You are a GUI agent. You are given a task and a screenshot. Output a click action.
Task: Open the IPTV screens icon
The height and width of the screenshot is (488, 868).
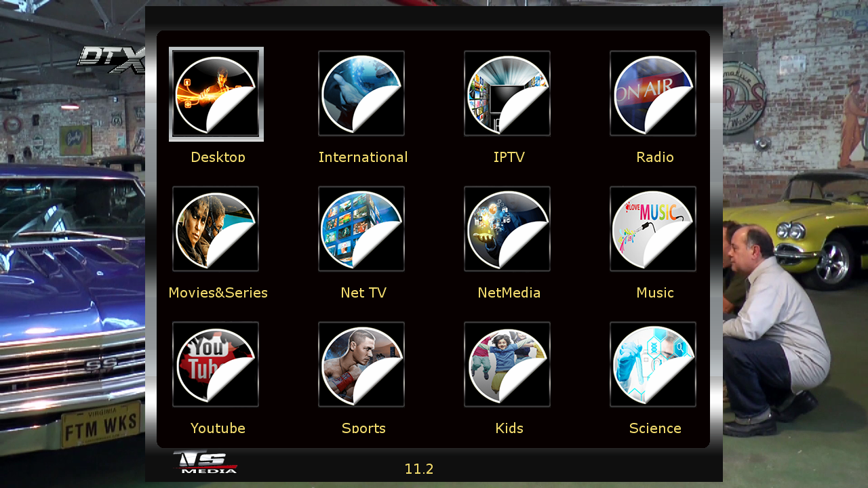[507, 94]
